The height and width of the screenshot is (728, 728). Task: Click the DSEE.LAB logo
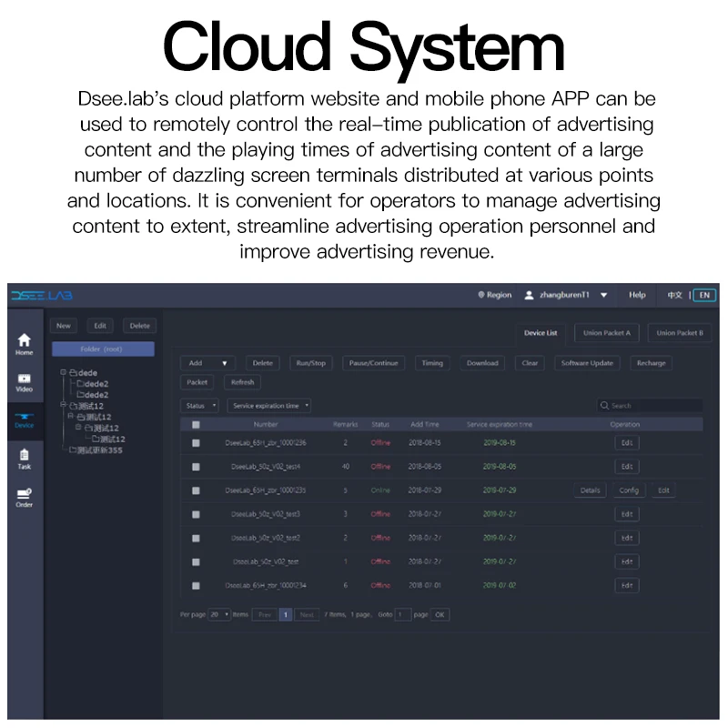click(42, 296)
